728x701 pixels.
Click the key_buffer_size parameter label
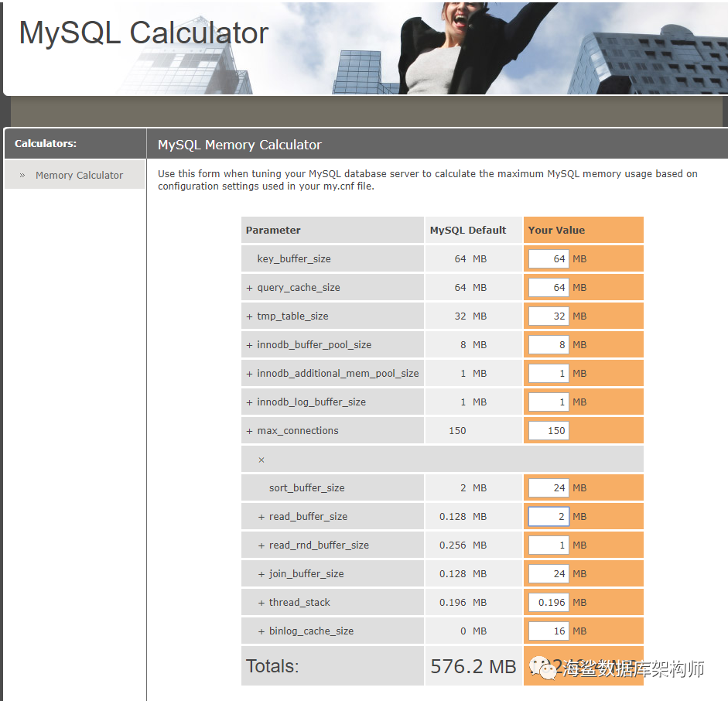294,259
